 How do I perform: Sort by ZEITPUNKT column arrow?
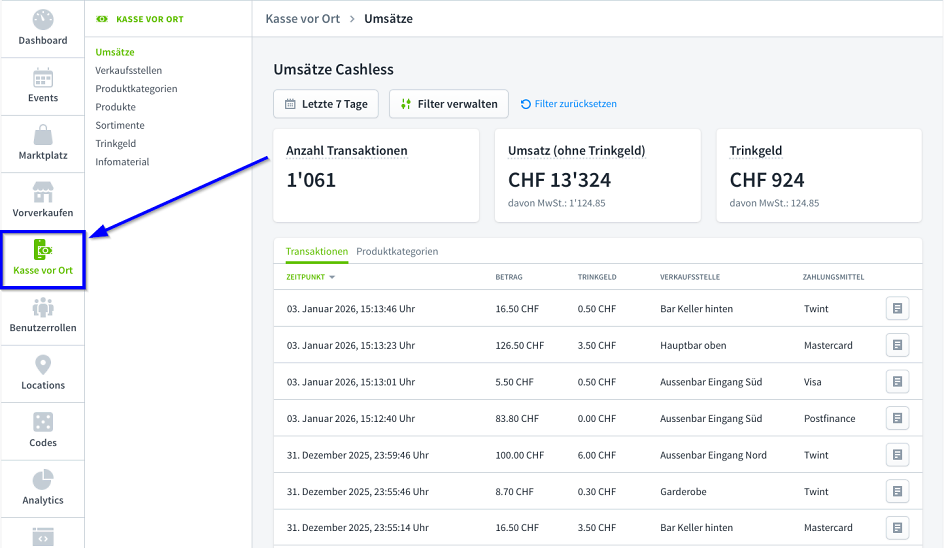click(332, 277)
